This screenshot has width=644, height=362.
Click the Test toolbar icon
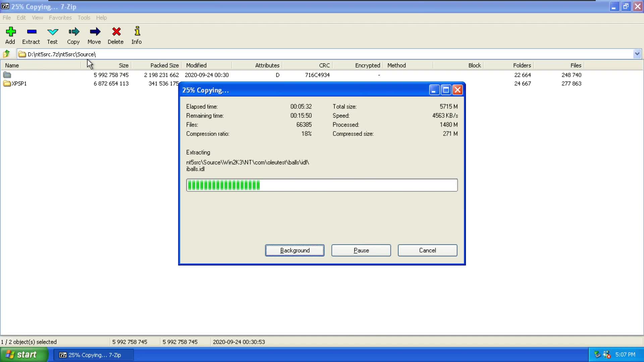tap(52, 35)
